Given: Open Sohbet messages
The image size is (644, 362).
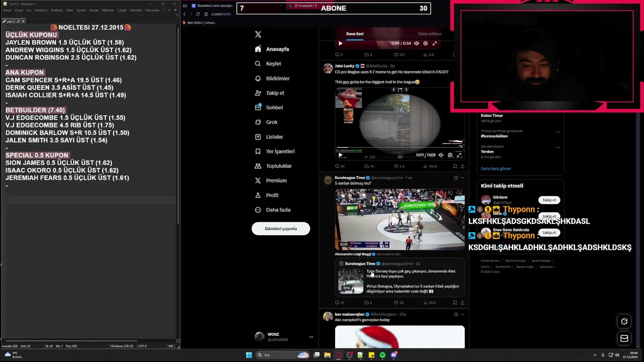Looking at the screenshot, I should (x=269, y=108).
